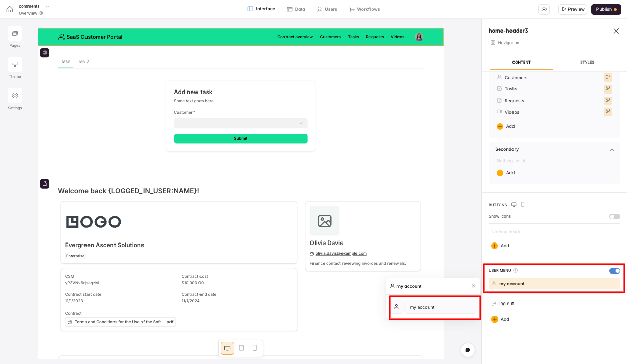Enable the Show icons toggle
This screenshot has width=627, height=364.
[614, 216]
